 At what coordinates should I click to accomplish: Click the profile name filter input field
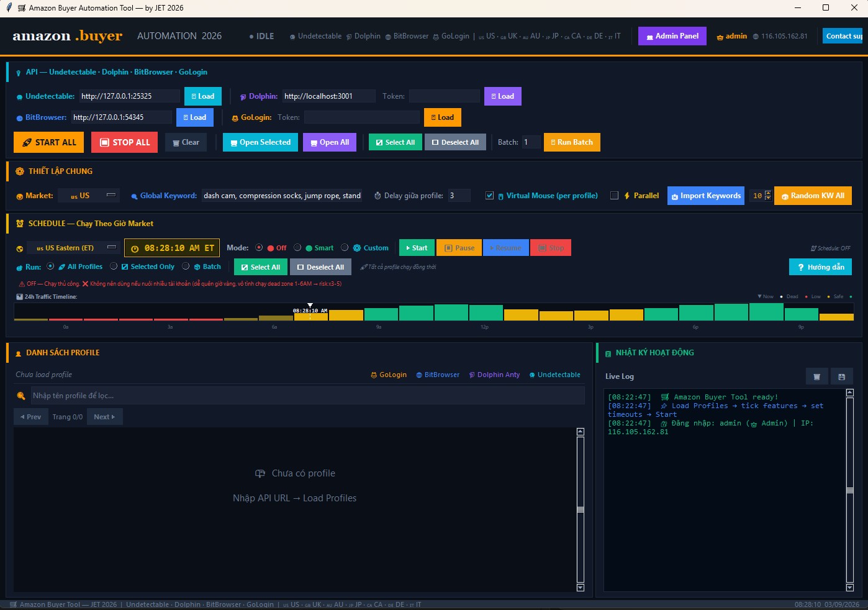coord(307,396)
